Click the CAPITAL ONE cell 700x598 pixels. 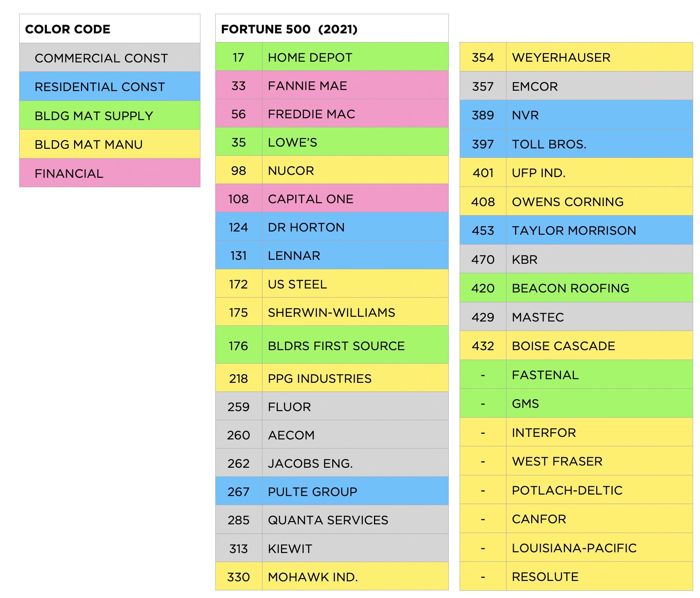tap(355, 198)
